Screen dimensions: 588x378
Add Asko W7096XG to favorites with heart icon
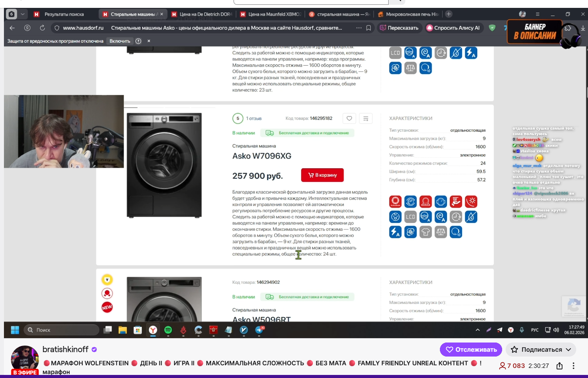pos(349,118)
